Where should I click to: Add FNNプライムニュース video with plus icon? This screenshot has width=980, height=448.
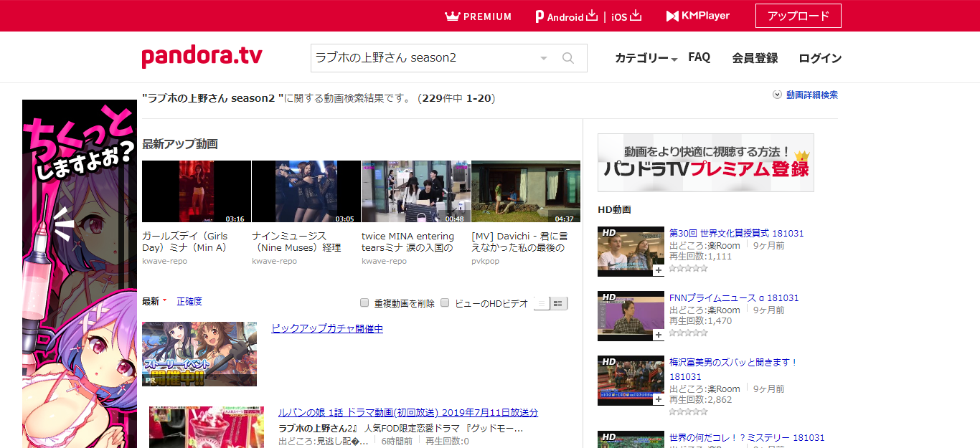point(658,335)
